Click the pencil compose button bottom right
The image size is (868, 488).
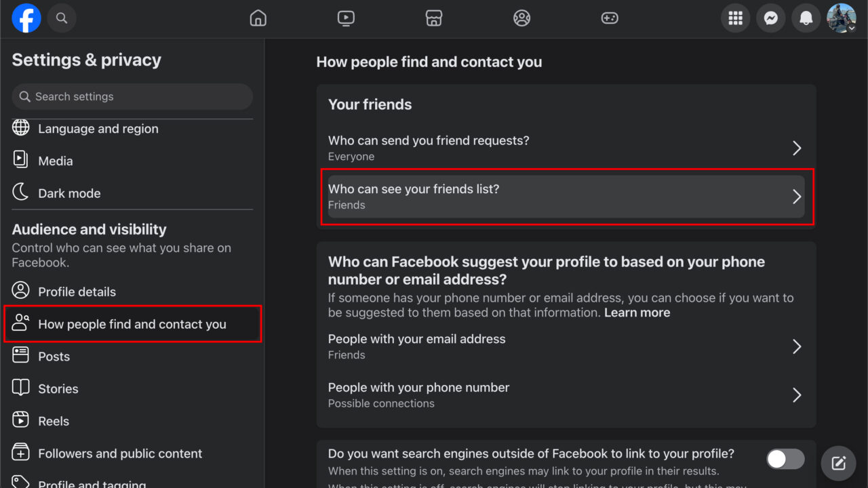[838, 463]
